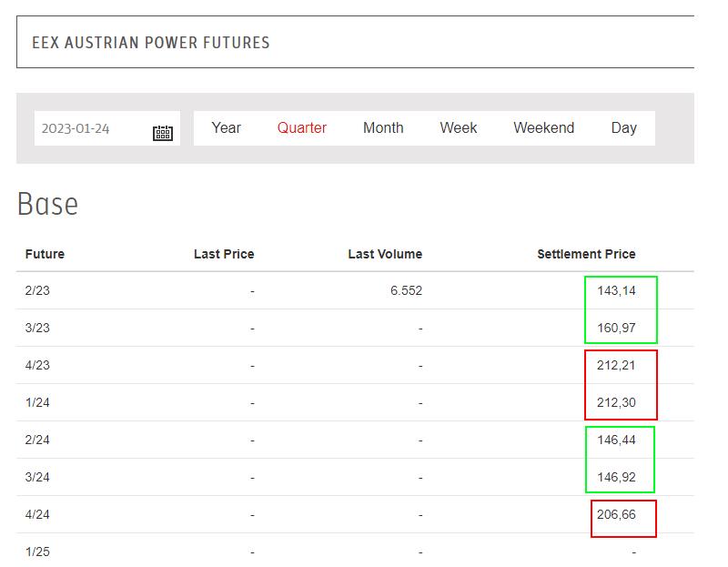The image size is (728, 567).
Task: Click the 4/23 future row
Action: (x=355, y=365)
